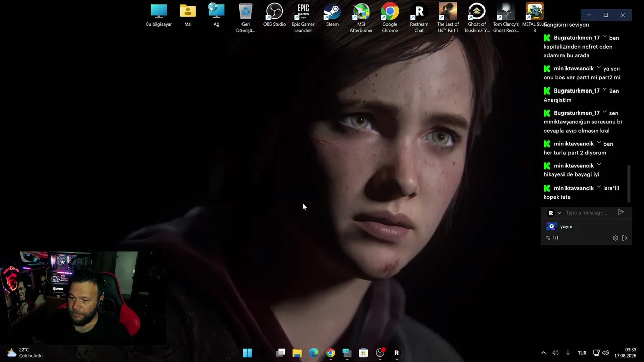
Task: Send the chat message with the arrow icon
Action: click(x=621, y=212)
